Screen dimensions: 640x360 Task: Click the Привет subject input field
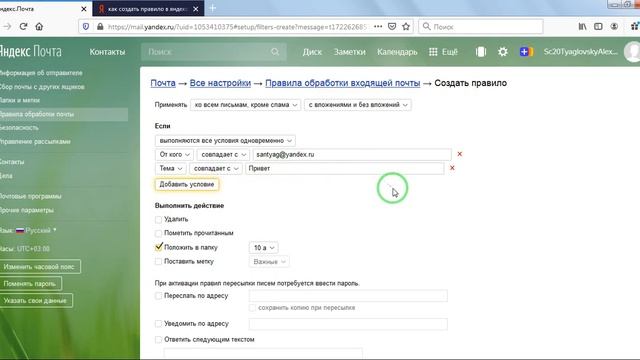[x=344, y=169]
